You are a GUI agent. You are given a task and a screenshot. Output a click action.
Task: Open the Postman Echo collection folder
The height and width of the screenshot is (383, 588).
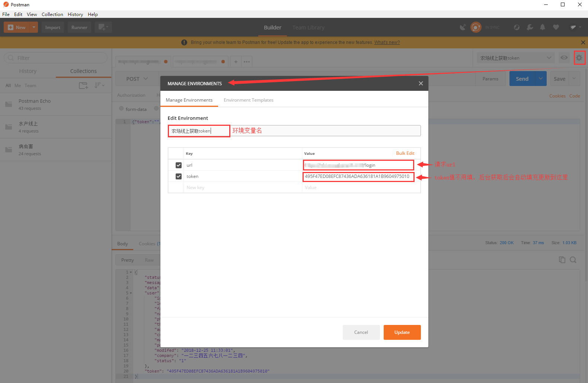tap(56, 104)
